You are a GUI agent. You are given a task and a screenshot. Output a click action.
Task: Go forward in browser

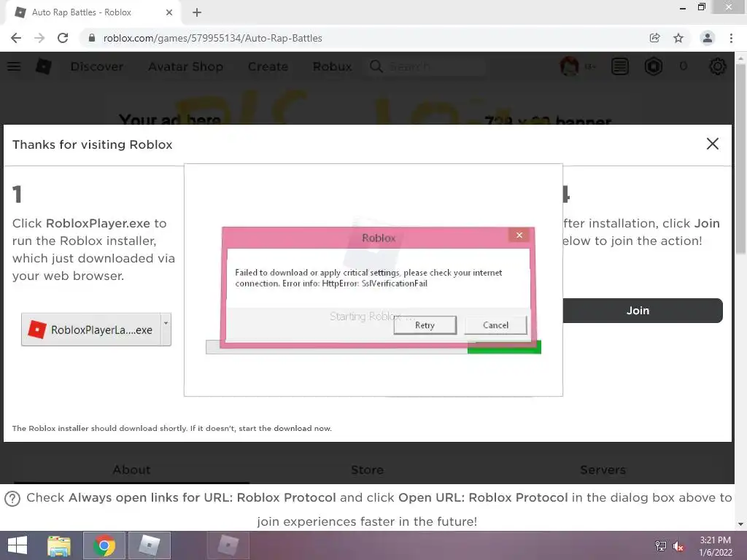(39, 38)
